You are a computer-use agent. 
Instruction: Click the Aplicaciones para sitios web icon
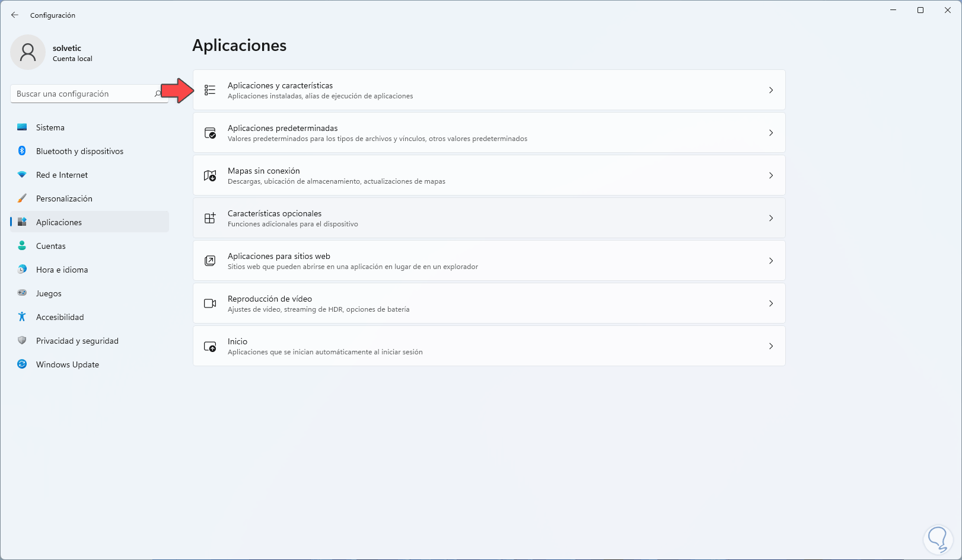(210, 261)
